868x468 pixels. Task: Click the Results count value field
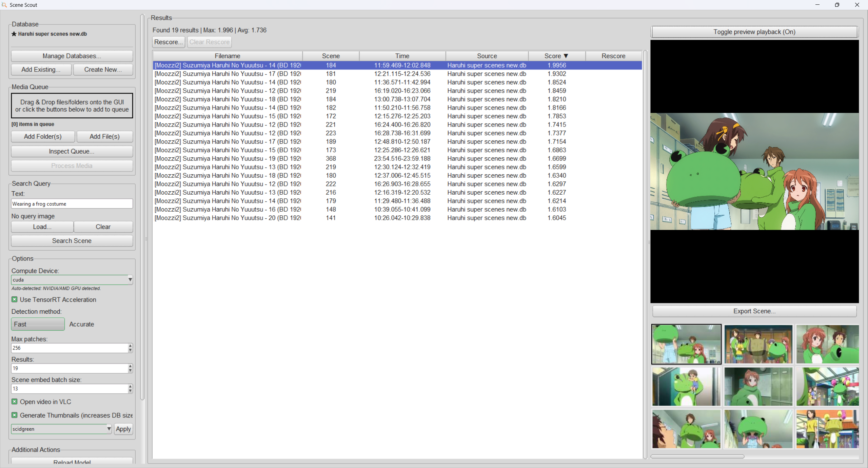click(x=70, y=368)
